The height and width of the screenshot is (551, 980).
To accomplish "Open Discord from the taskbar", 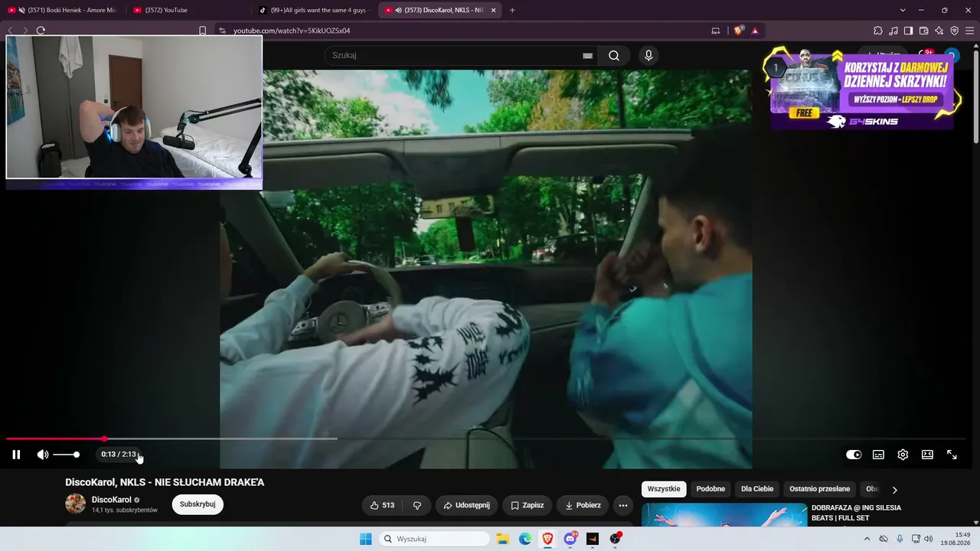I will tap(570, 539).
